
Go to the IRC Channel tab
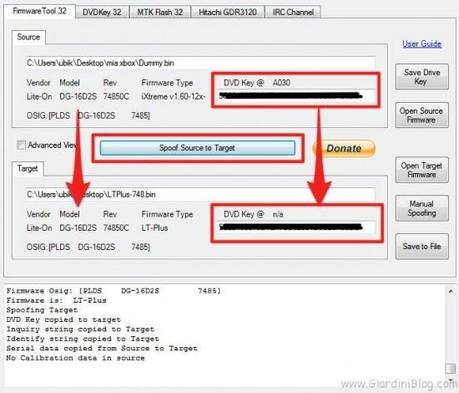pyautogui.click(x=293, y=12)
